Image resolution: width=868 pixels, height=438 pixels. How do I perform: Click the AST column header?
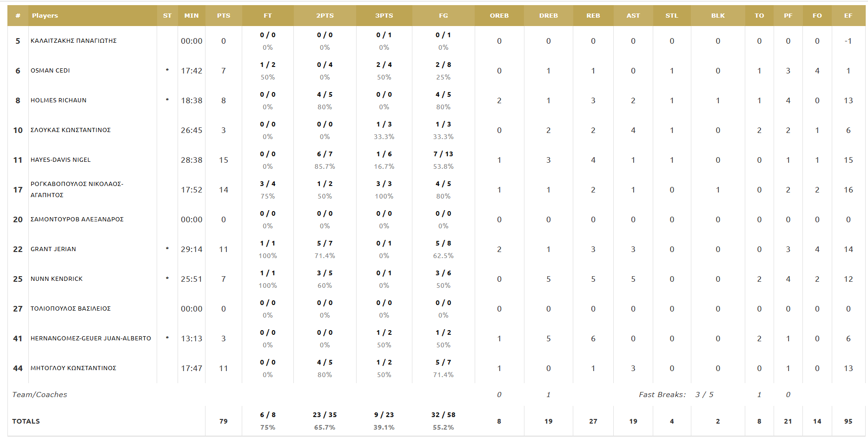pyautogui.click(x=633, y=16)
